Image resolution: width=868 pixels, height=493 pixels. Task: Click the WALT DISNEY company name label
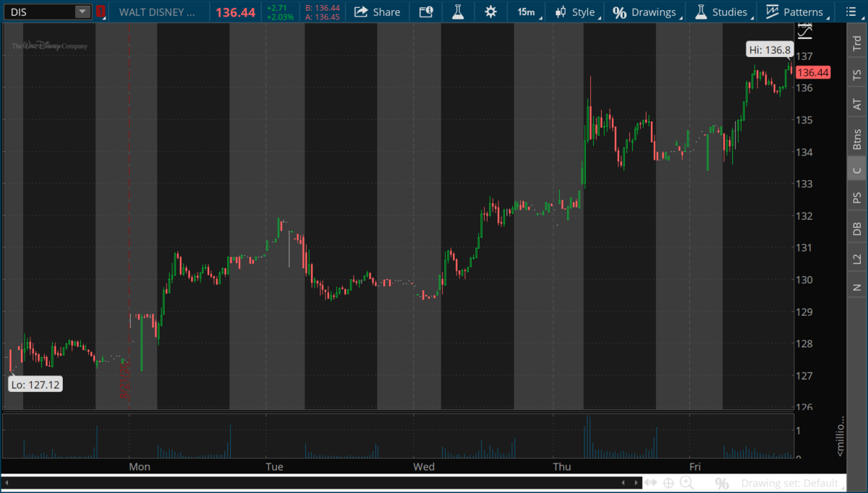(157, 12)
